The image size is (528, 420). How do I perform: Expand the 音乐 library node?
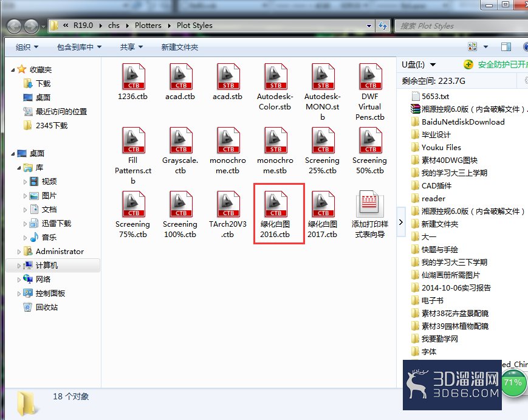click(25, 238)
